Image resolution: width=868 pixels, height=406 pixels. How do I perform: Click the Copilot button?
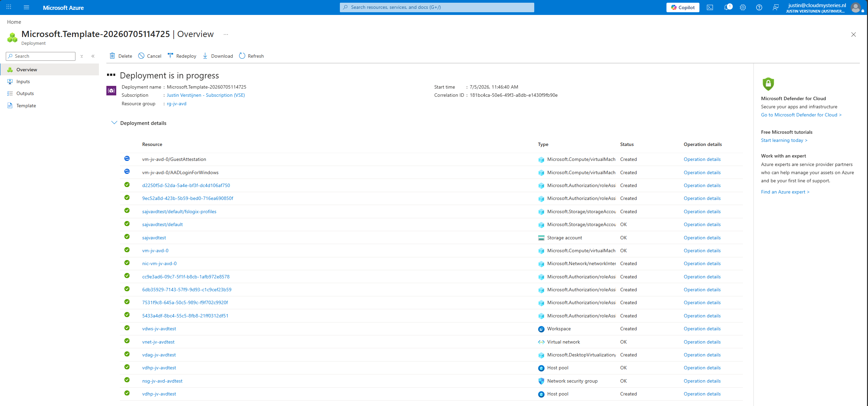coord(682,7)
